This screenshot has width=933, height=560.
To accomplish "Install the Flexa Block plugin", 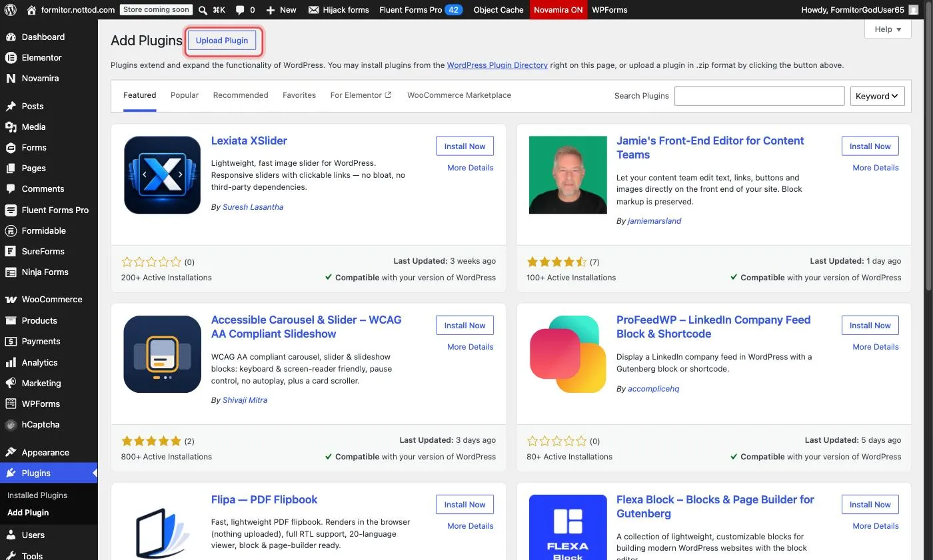I will (x=870, y=505).
